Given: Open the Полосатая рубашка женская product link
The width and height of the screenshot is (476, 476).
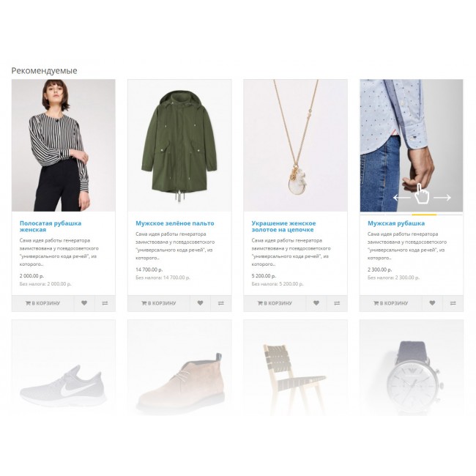Looking at the screenshot, I should tap(51, 226).
